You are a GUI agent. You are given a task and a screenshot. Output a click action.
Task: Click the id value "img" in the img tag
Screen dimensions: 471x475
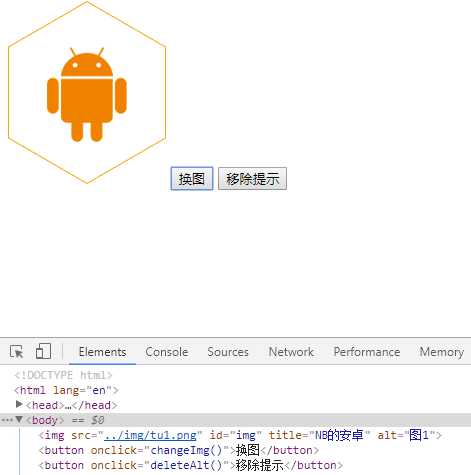pyautogui.click(x=246, y=435)
